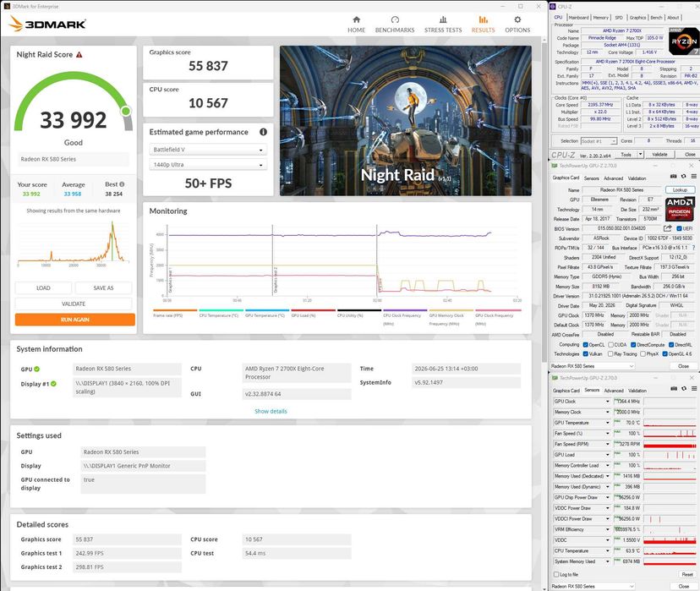Open the 1440p Ultra resolution dropdown

pos(208,165)
